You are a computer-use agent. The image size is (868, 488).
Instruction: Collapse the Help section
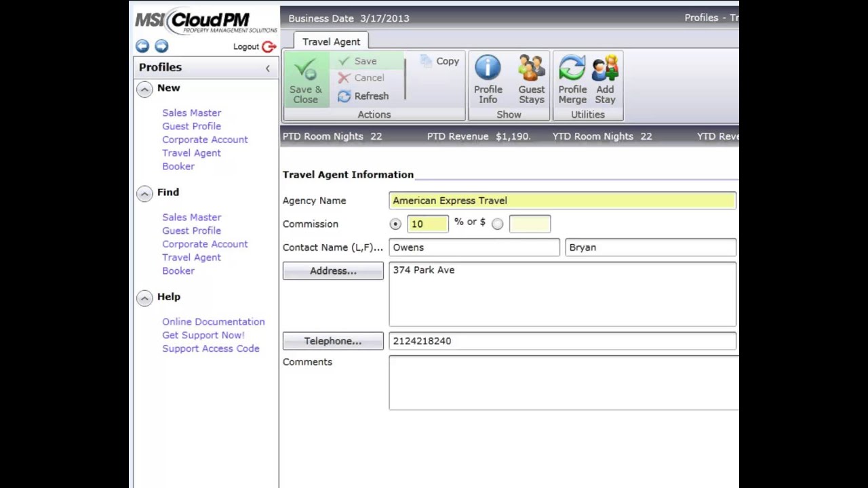coord(144,298)
